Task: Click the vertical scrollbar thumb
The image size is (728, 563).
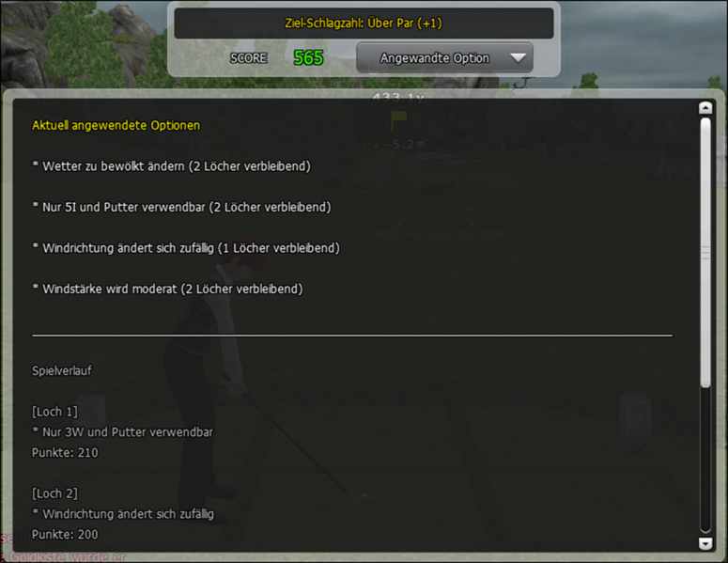Action: 705,252
